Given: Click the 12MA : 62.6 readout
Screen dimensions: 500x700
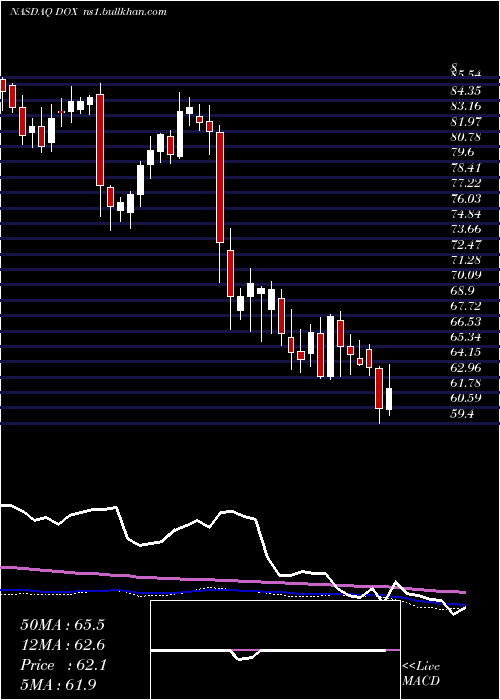Looking at the screenshot, I should click(x=62, y=645).
